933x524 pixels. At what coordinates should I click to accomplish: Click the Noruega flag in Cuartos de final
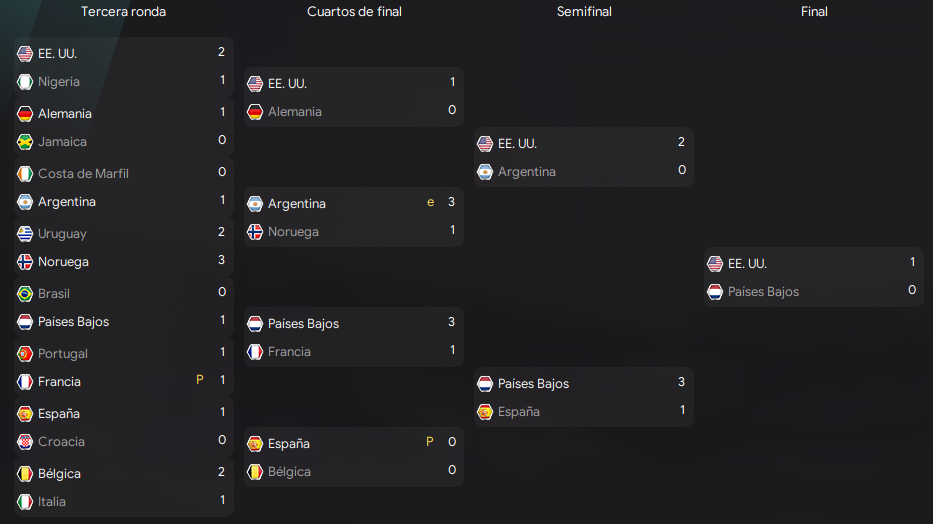coord(255,232)
